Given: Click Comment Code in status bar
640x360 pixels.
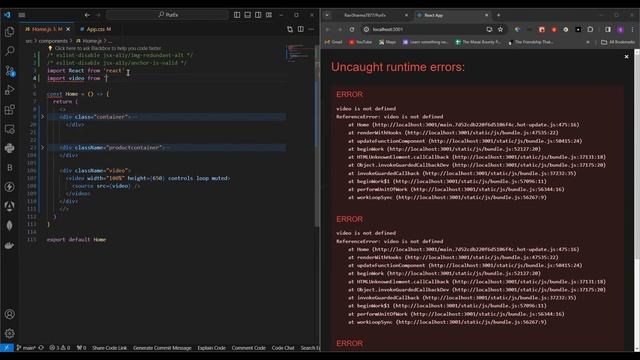Looking at the screenshot, I should click(249, 348).
